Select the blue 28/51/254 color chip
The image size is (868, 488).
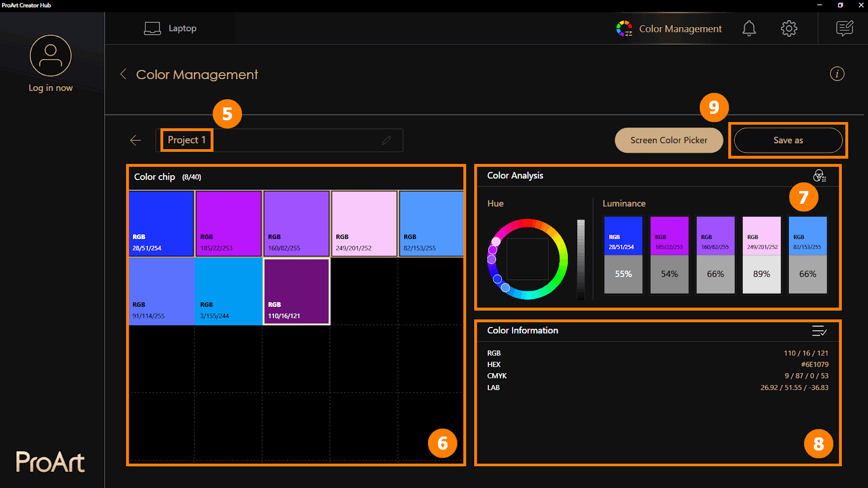coord(161,223)
